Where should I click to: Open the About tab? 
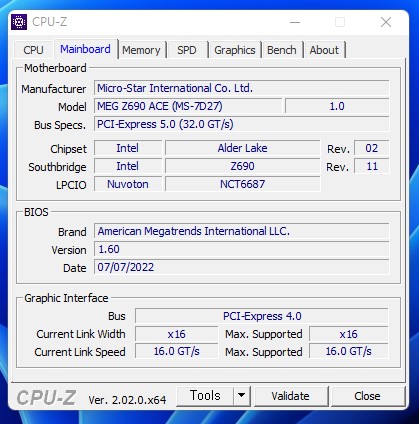(x=324, y=50)
